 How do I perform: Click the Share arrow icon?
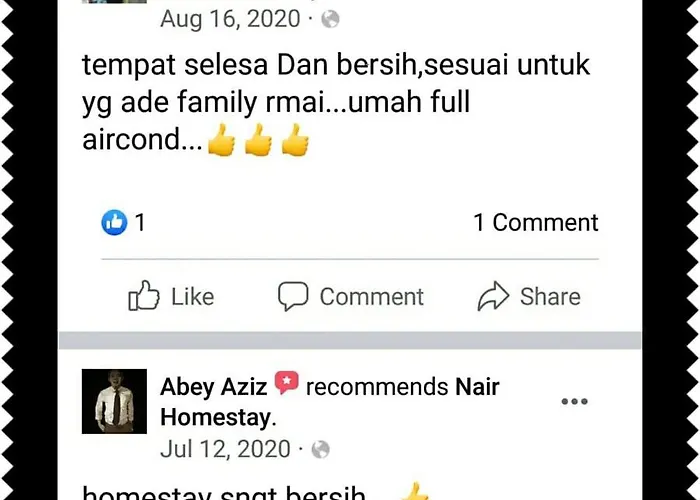click(493, 296)
